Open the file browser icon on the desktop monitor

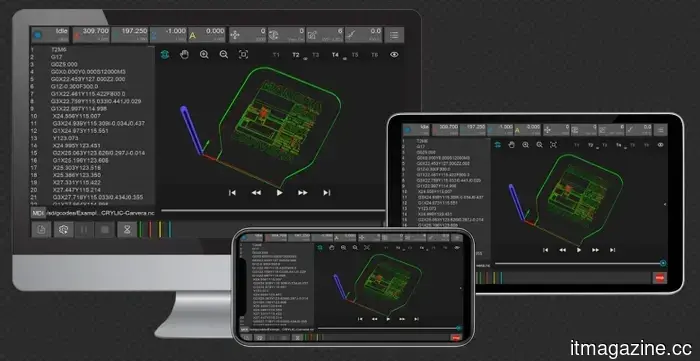(41, 230)
